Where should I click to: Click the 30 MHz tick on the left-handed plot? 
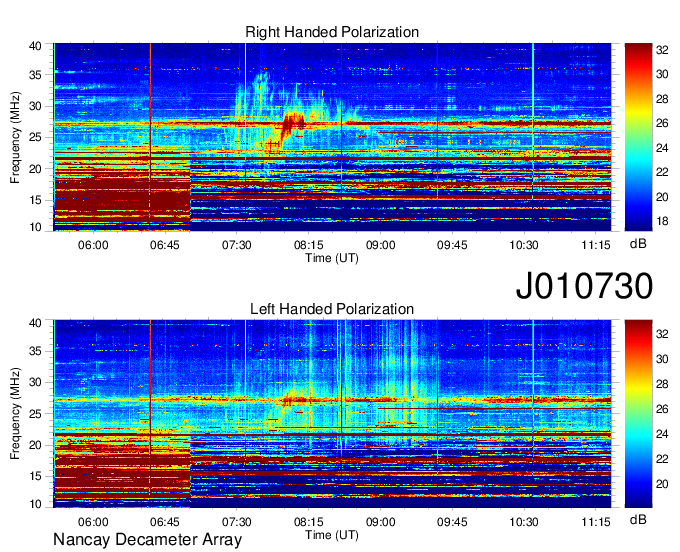36,382
